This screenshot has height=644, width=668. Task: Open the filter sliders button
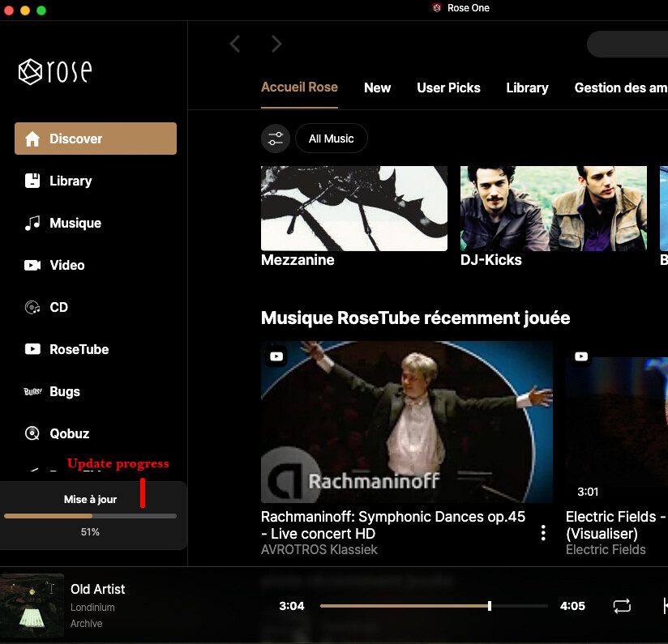point(275,139)
